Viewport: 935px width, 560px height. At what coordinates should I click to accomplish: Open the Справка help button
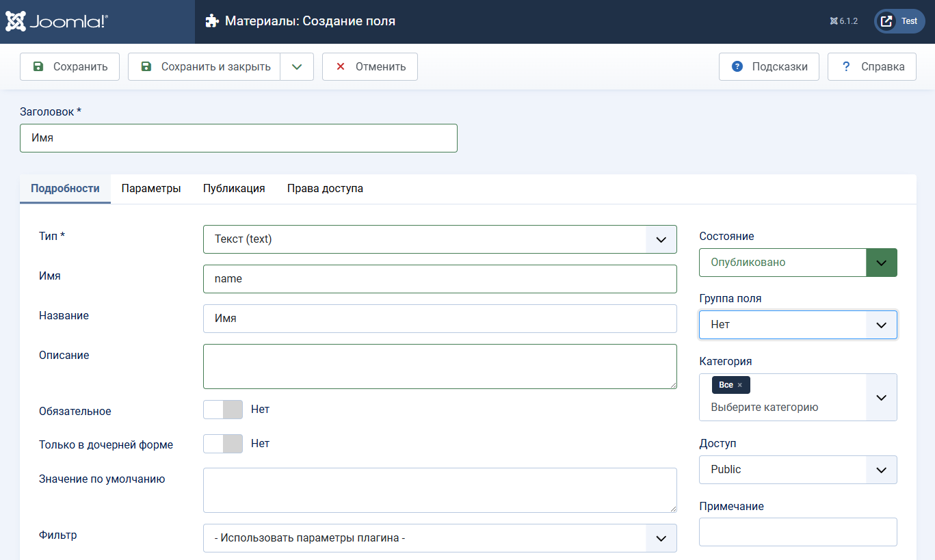click(x=872, y=67)
